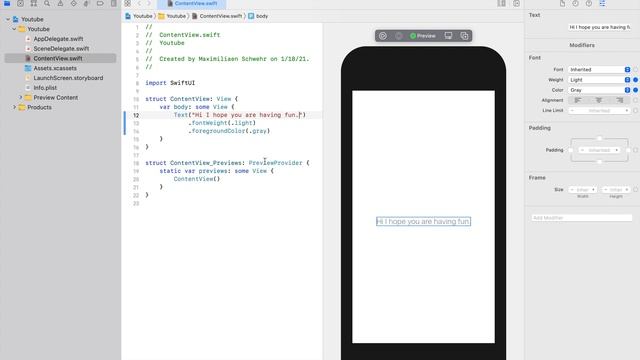Expand the Preview Content folder

[x=21, y=98]
